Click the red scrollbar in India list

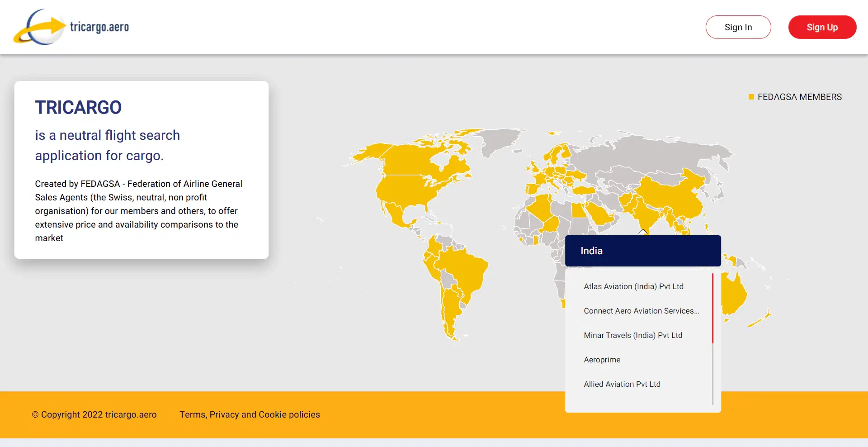click(712, 308)
